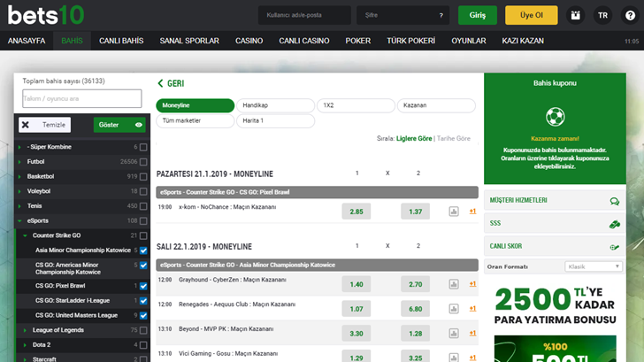
Task: Open statistics icon for Renegades - Aequus Club match
Action: tap(454, 309)
